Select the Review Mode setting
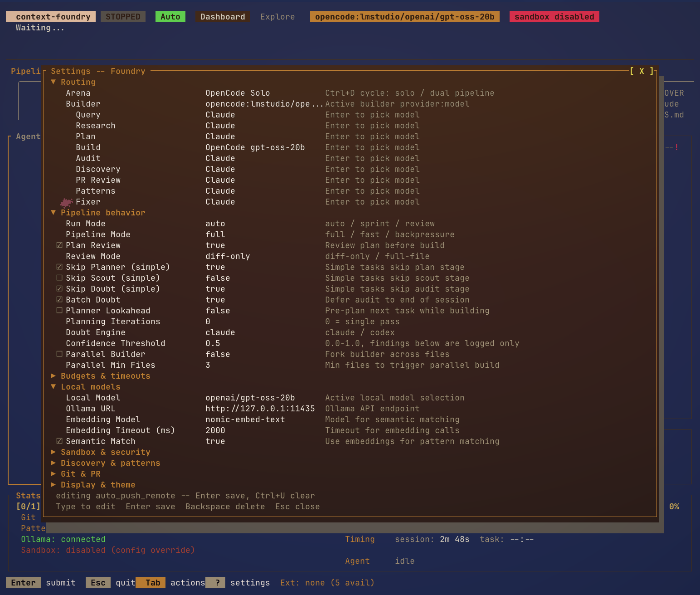Viewport: 700px width, 595px height. pos(349,256)
